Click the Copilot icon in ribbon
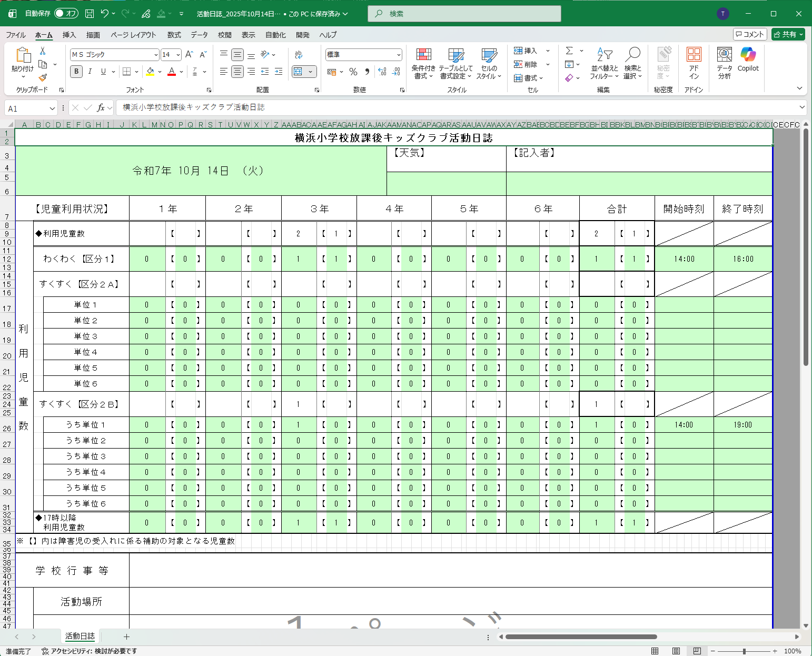Screen dimensions: 812x656 pyautogui.click(x=748, y=55)
